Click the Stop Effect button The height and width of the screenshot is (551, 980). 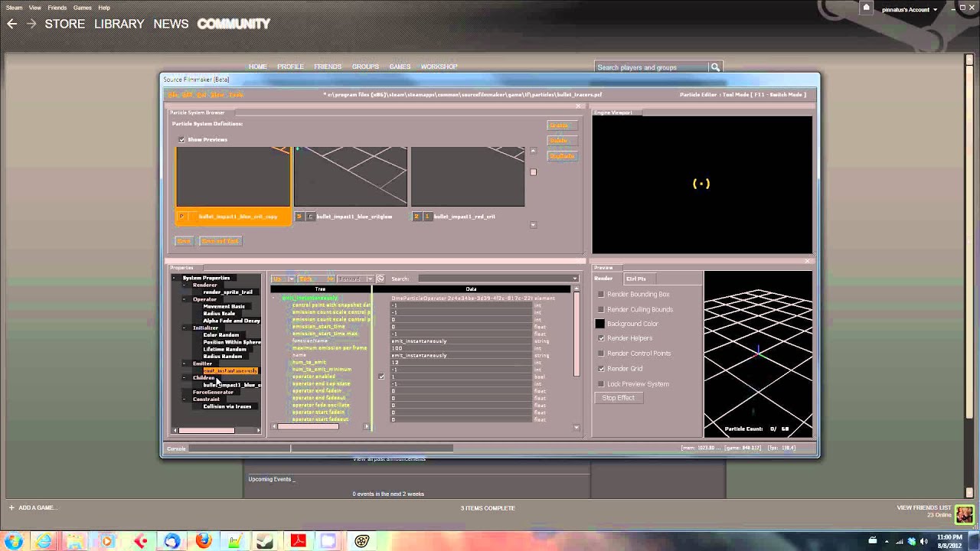[x=619, y=398]
